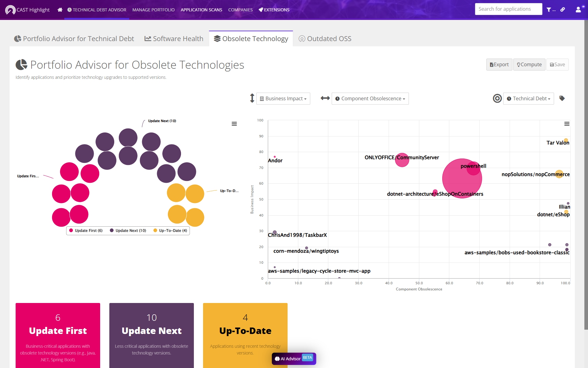Open the bubble chart hamburger menu
The image size is (588, 368).
pyautogui.click(x=234, y=124)
